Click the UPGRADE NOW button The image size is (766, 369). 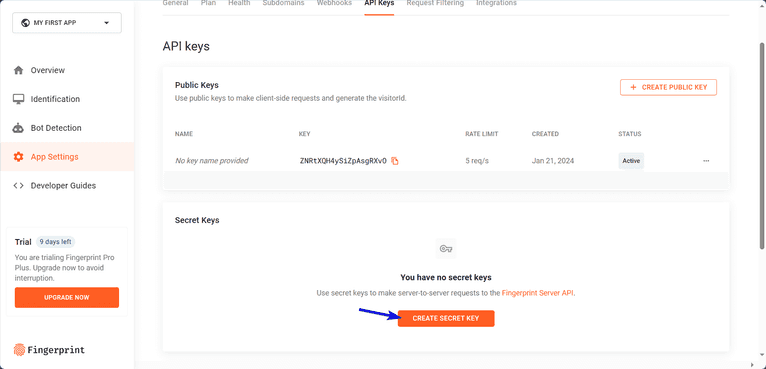coord(67,297)
